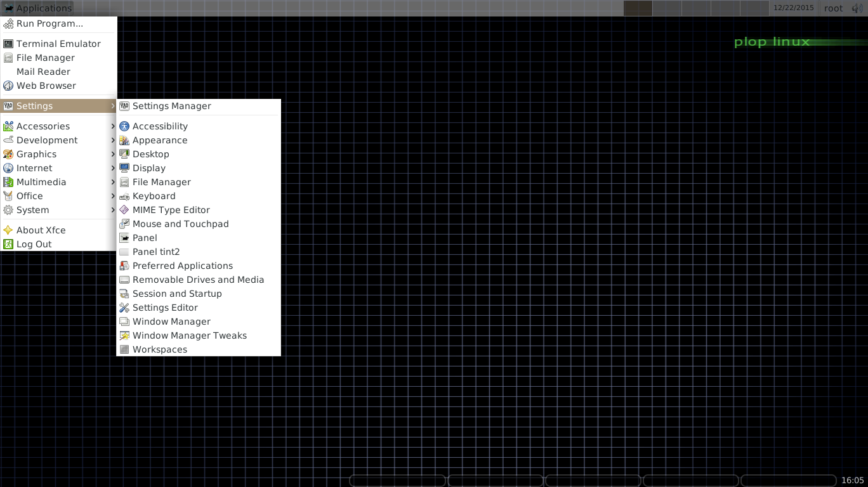The width and height of the screenshot is (868, 487).
Task: Expand the Graphics submenu
Action: [x=58, y=154]
